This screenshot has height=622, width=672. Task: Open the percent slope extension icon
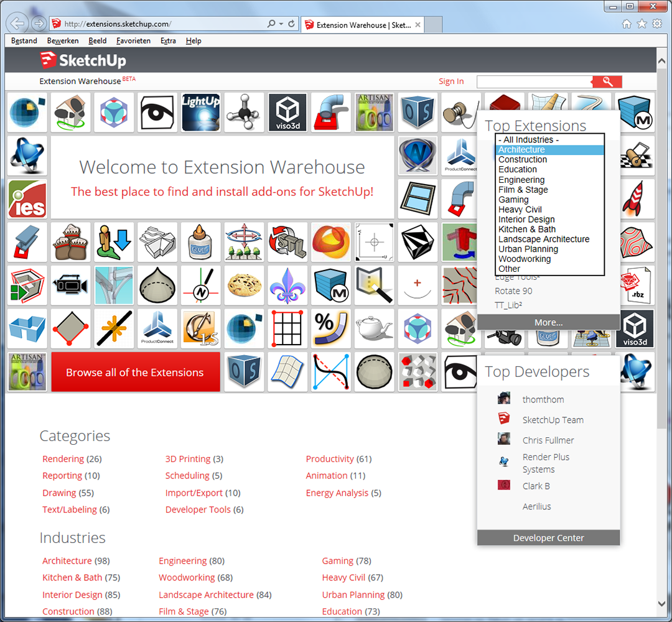coord(330,328)
